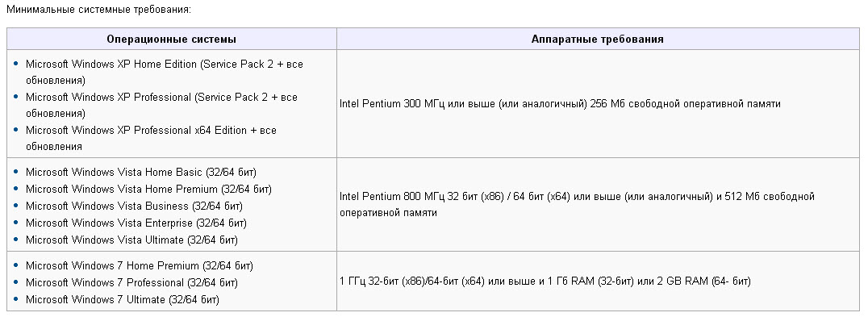Click Microsoft Windows 7 Professional entry
Image resolution: width=868 pixels, height=321 pixels.
point(131,283)
